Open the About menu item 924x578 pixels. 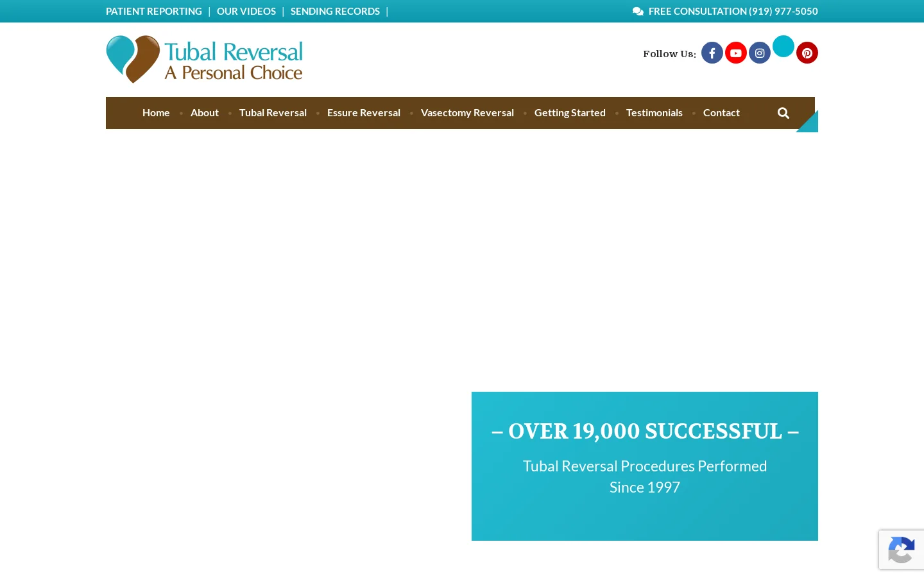[x=205, y=113]
